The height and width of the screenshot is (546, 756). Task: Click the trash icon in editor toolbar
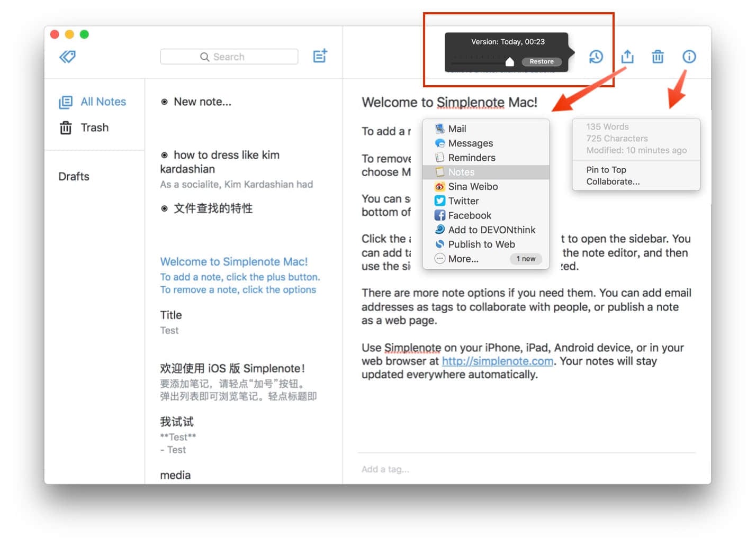point(658,56)
